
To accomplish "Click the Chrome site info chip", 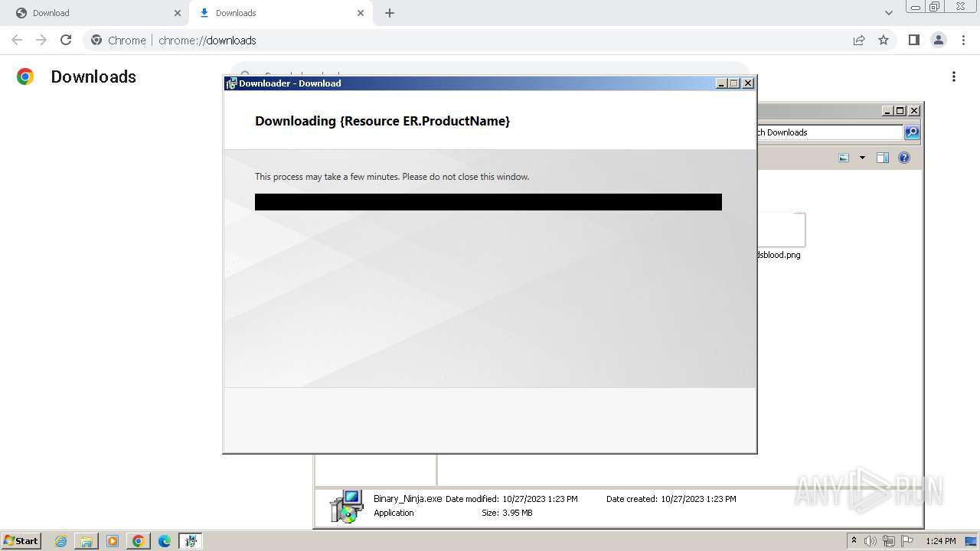I will 119,40.
